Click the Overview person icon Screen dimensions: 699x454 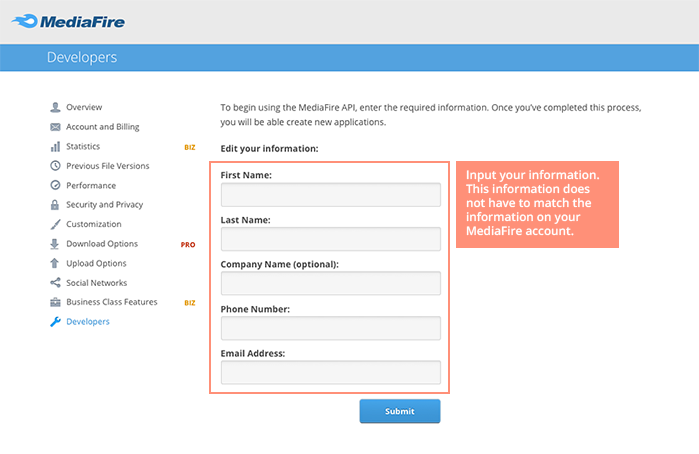(56, 107)
